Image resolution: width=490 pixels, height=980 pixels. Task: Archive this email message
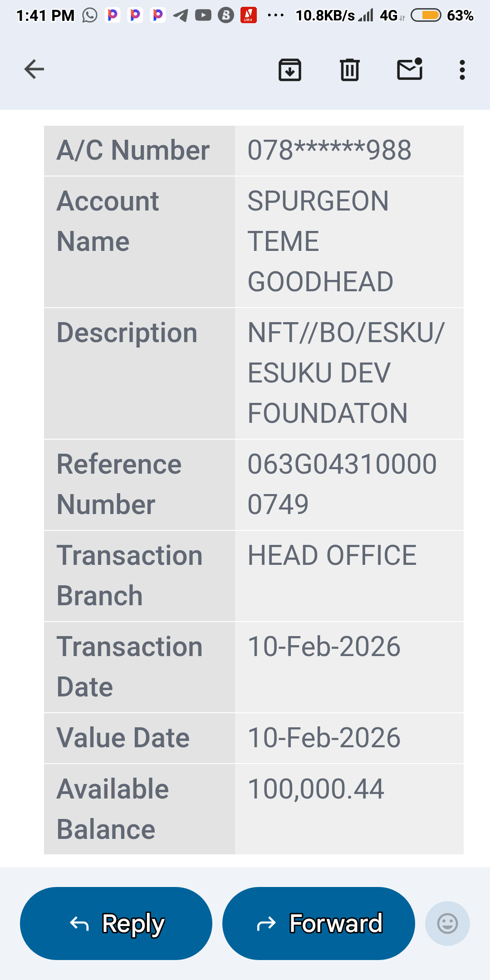tap(290, 70)
